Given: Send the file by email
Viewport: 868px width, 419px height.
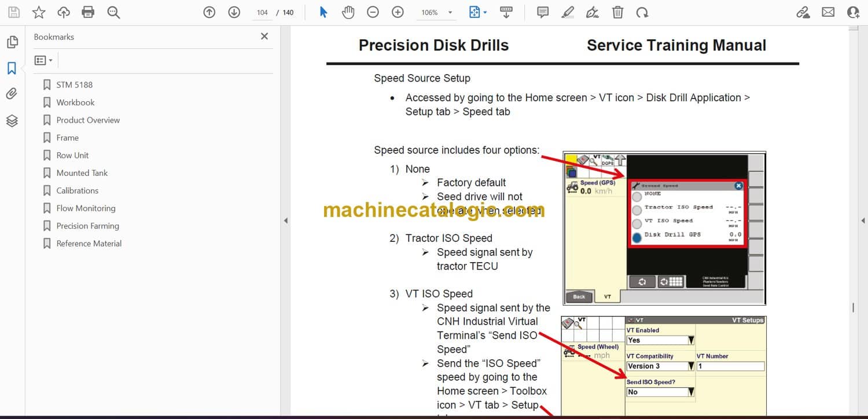Looking at the screenshot, I should coord(828,12).
